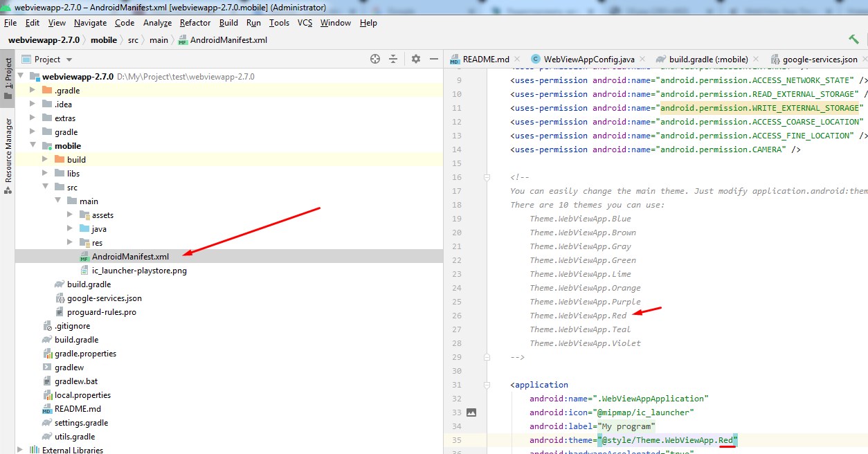Open the Resource Manager side tab
The height and width of the screenshot is (454, 868).
[8, 156]
